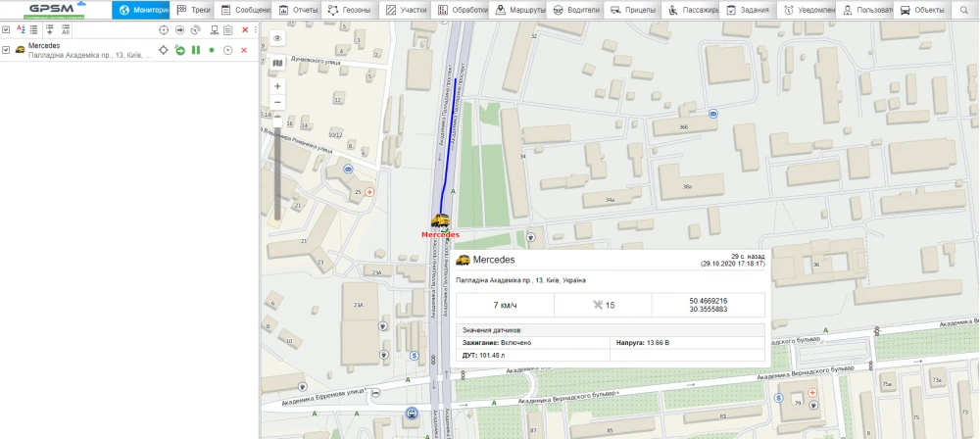Open the Сообщения tab
The width and height of the screenshot is (980, 439).
pos(245,10)
